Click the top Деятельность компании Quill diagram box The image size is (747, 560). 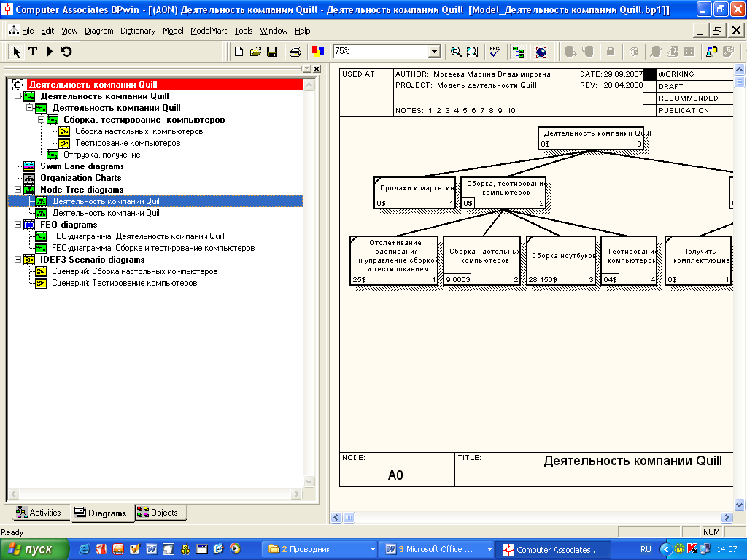(x=591, y=138)
